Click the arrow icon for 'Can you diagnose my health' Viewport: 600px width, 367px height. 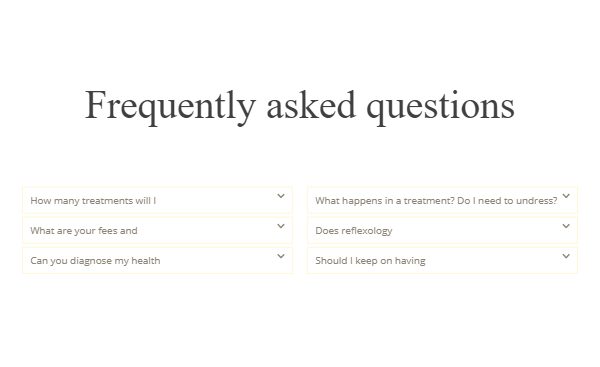click(281, 256)
